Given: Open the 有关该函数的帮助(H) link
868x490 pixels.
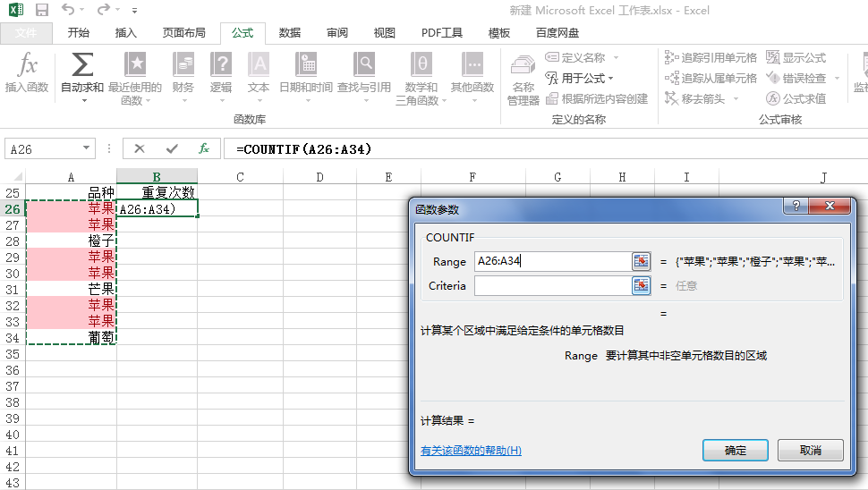Looking at the screenshot, I should 471,450.
